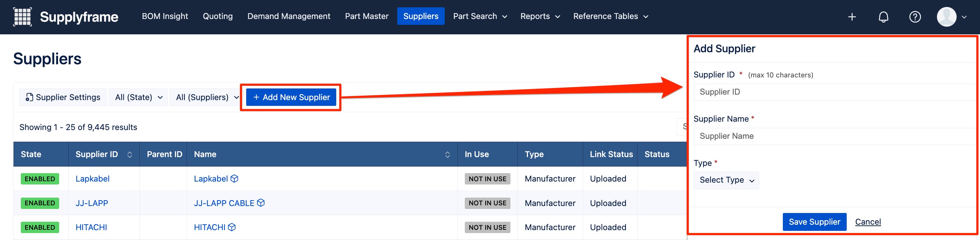Click Uploaded link status in JJ-LAPP row

608,203
